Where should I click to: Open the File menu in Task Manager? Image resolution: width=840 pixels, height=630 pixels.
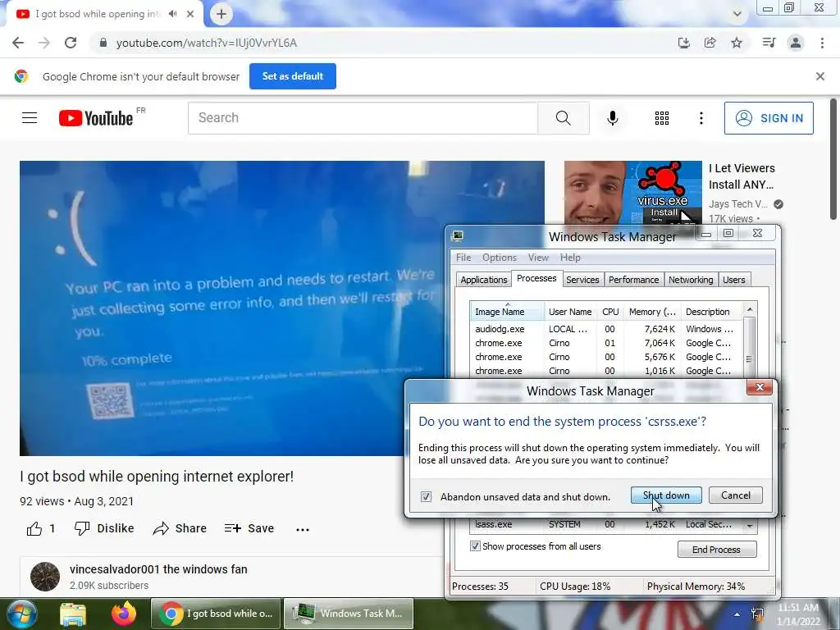coord(463,258)
